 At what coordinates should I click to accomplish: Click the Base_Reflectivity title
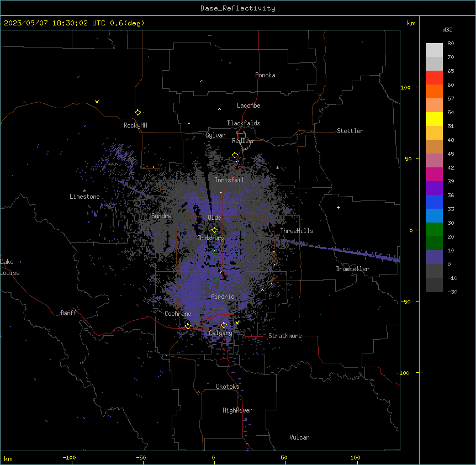[238, 8]
